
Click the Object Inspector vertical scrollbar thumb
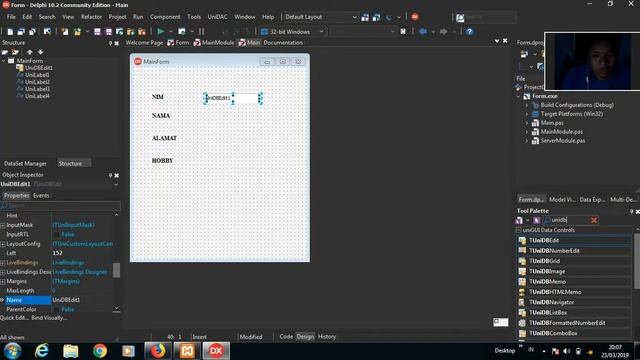116,270
